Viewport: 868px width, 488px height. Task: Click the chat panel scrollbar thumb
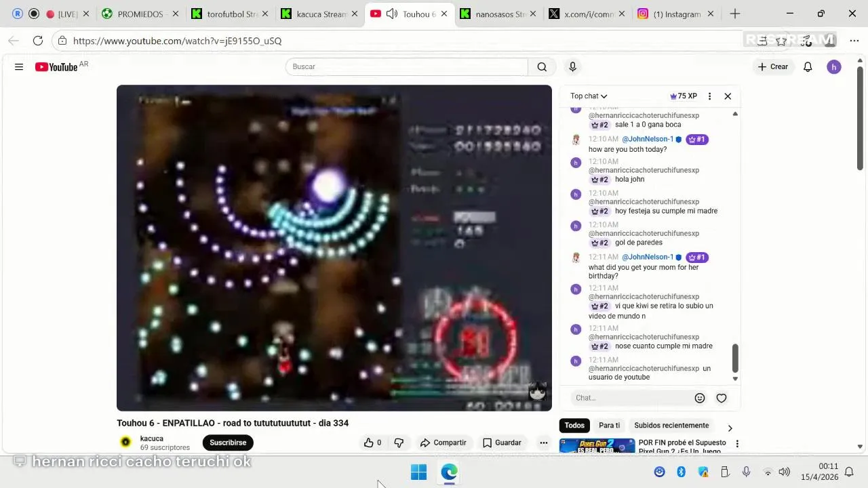[735, 358]
